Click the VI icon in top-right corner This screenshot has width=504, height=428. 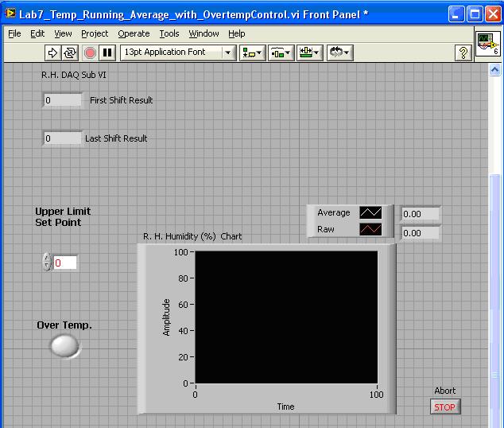(487, 44)
